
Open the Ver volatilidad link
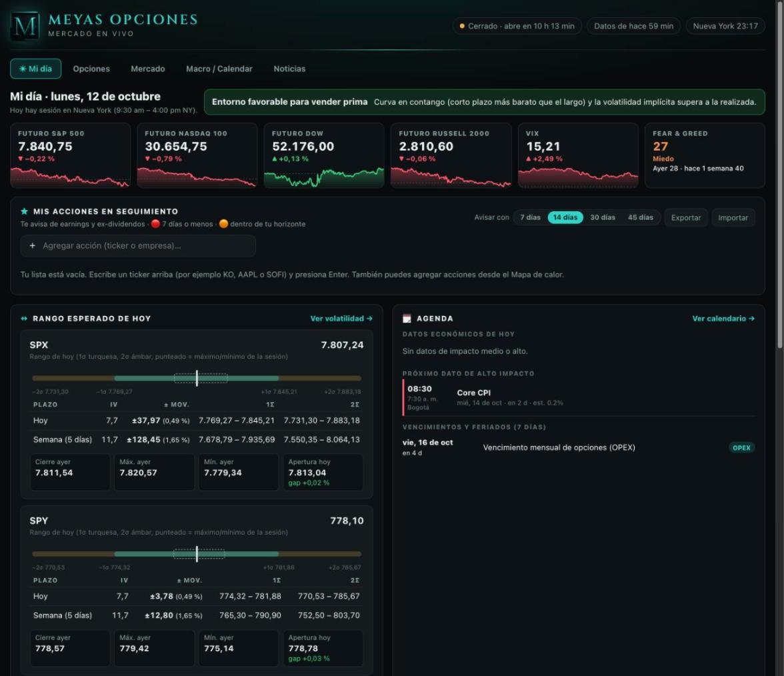[341, 319]
